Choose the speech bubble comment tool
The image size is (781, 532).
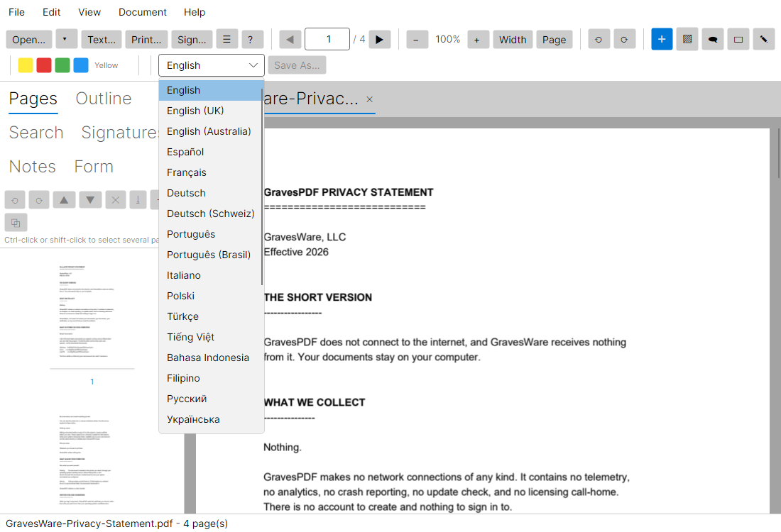click(x=713, y=39)
